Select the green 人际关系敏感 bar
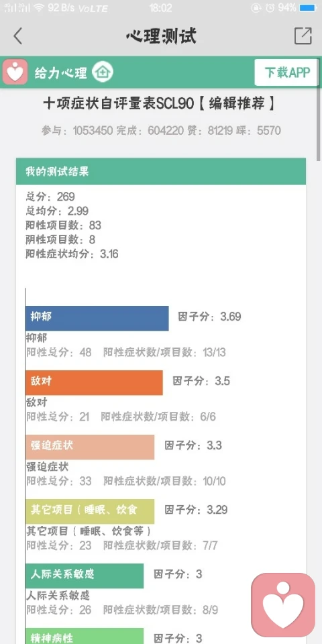Image resolution: width=322 pixels, height=644 pixels. tap(85, 576)
